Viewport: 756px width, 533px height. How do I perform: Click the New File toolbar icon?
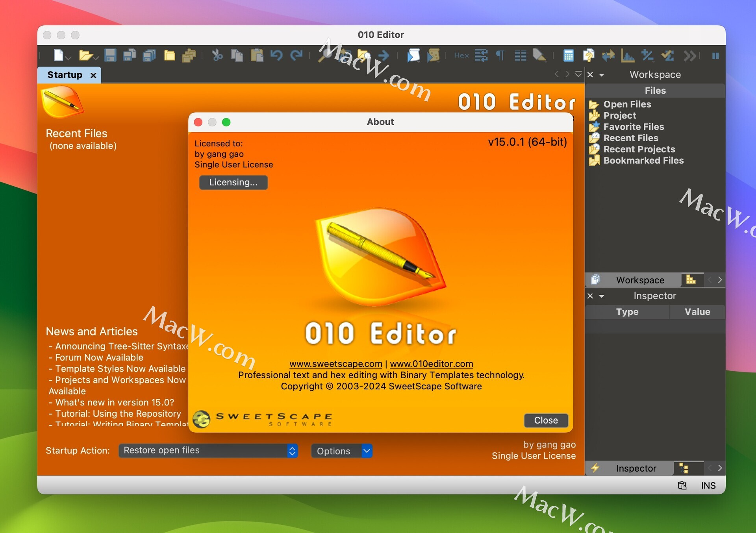pos(58,56)
